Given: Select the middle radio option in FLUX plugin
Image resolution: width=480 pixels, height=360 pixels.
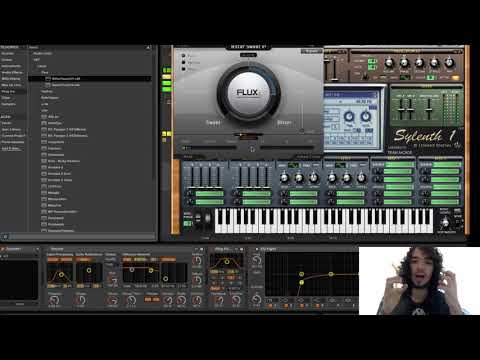Looking at the screenshot, I should pos(183,62).
